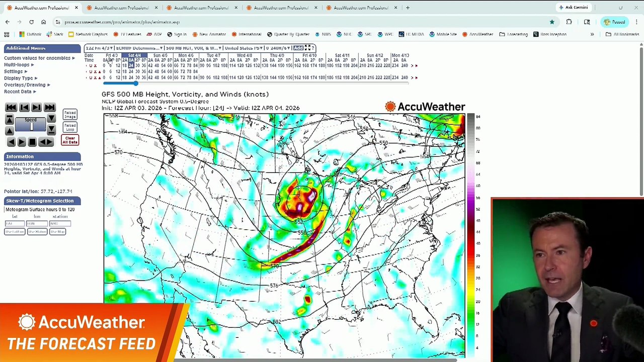Open the 12Z Fri 4/3 run dropdown
Viewport: 644px width, 362px height.
tap(99, 48)
